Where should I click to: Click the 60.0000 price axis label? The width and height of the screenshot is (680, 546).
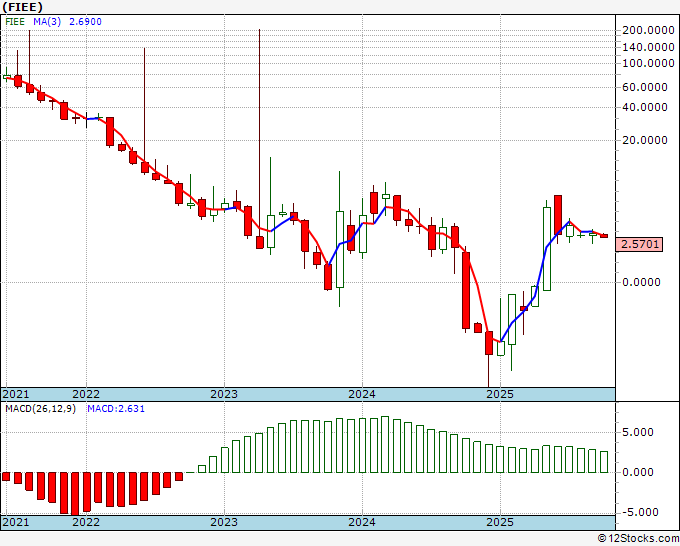point(645,87)
